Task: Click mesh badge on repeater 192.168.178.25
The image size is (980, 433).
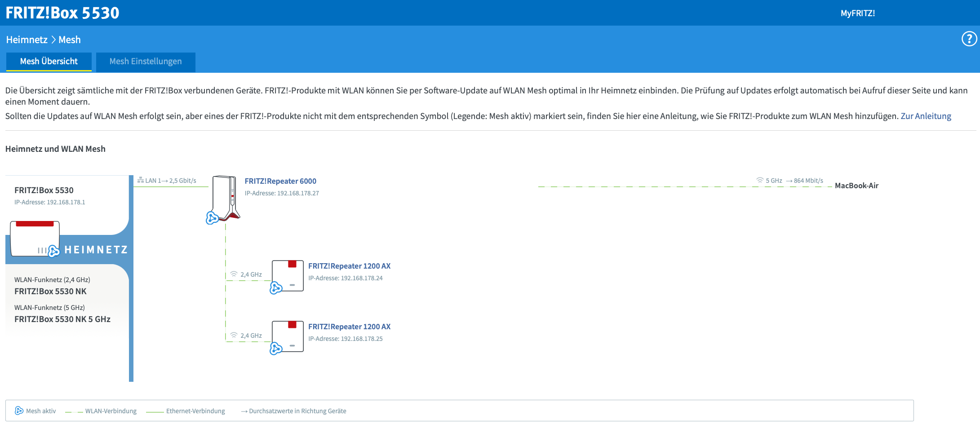Action: pos(276,348)
